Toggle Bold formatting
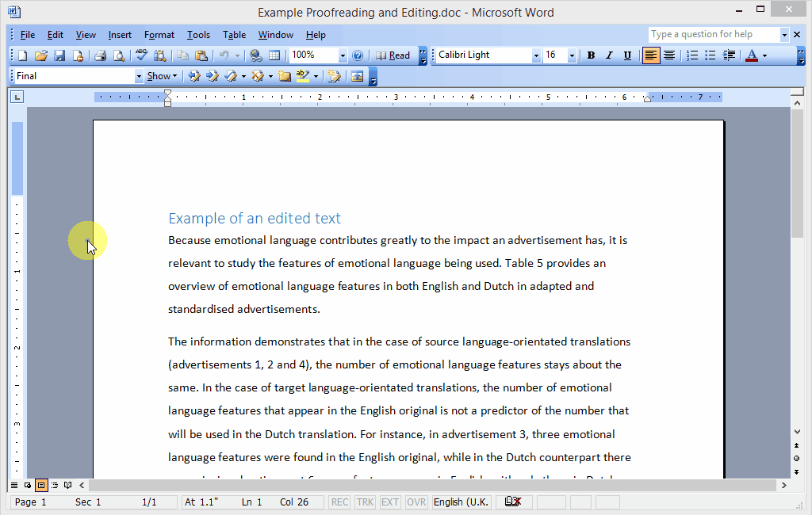The image size is (812, 515). click(591, 55)
